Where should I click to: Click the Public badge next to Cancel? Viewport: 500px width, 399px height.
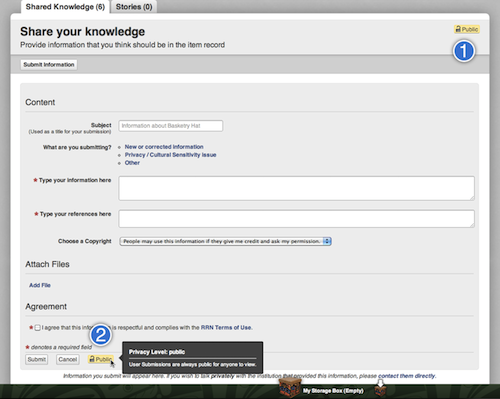101,359
